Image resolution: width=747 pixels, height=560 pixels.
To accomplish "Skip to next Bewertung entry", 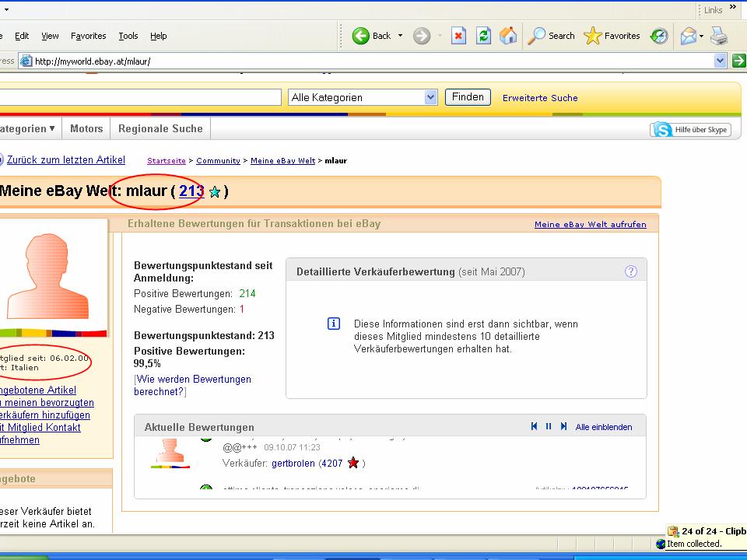I will point(563,426).
